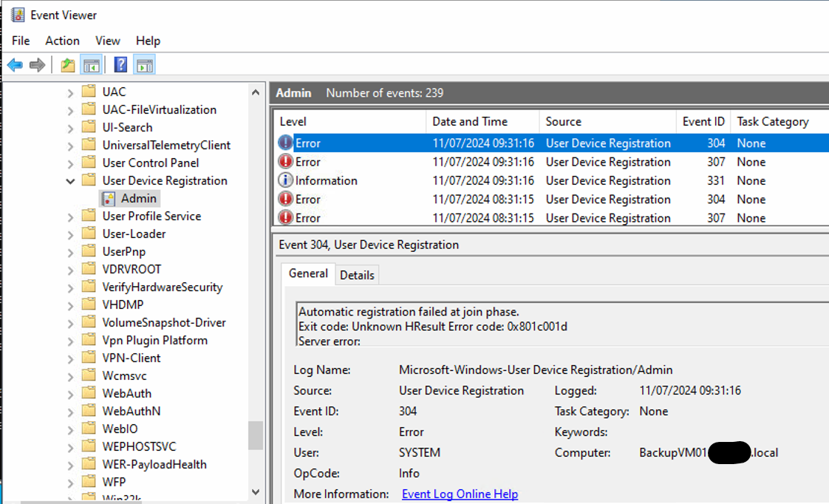This screenshot has height=504, width=829.
Task: Click the 'Event 304, User Device Registration' heading
Action: point(369,245)
